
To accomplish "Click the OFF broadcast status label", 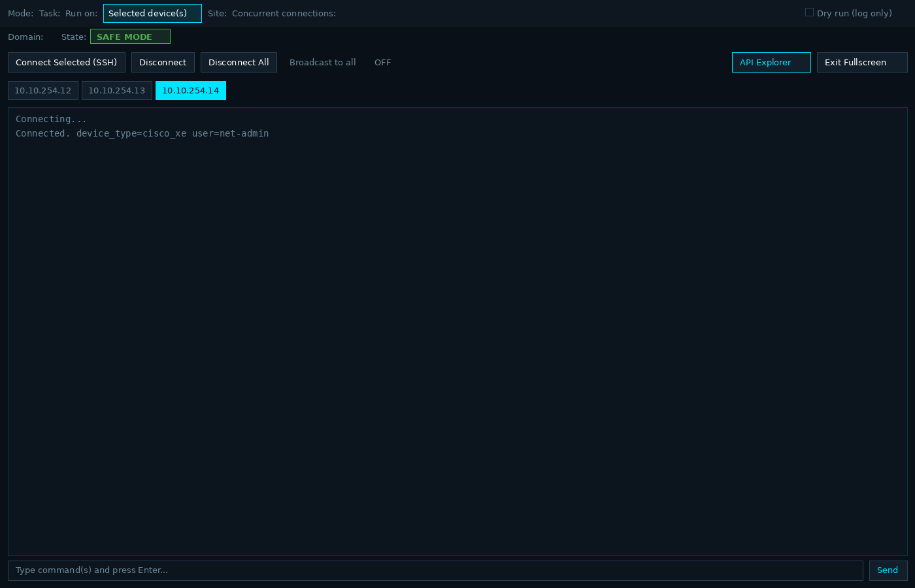I will click(x=382, y=62).
